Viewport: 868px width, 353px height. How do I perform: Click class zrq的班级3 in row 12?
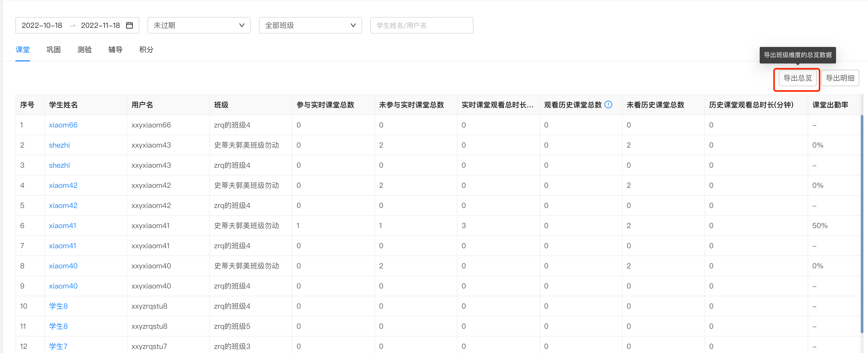click(232, 346)
